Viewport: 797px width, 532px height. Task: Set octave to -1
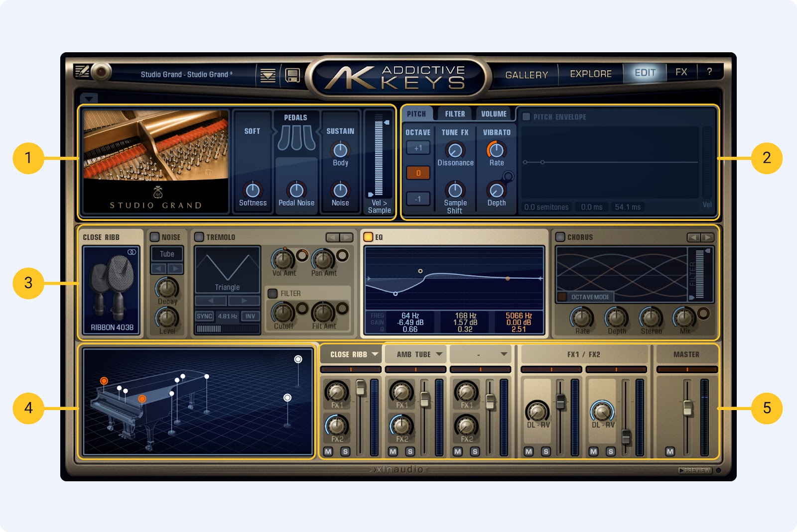click(x=418, y=199)
